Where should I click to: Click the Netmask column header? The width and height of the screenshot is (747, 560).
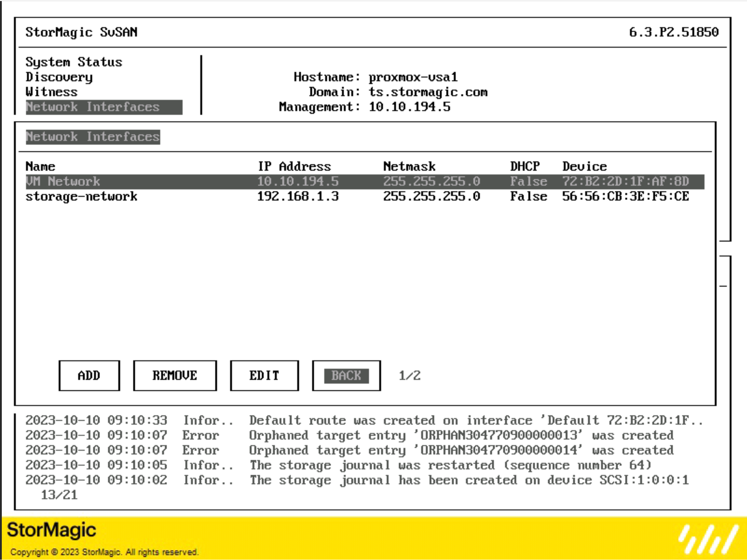[409, 166]
